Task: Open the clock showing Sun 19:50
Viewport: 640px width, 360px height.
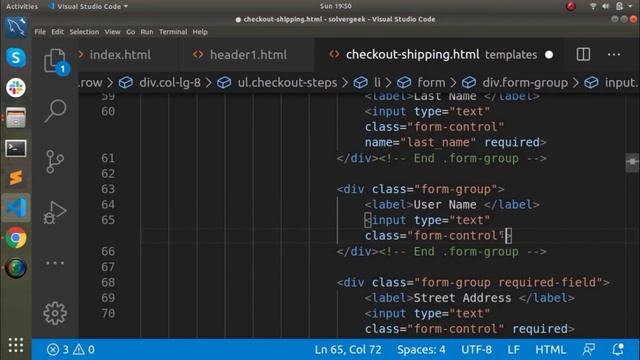Action: (336, 6)
